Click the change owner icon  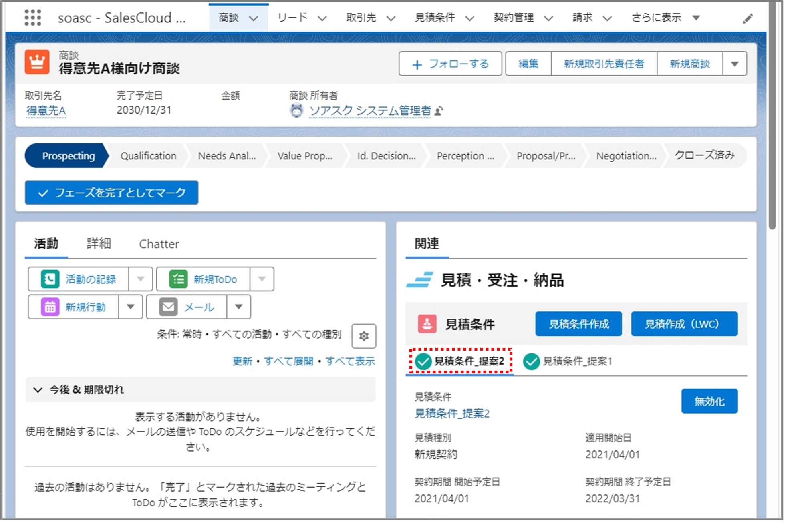pyautogui.click(x=439, y=111)
